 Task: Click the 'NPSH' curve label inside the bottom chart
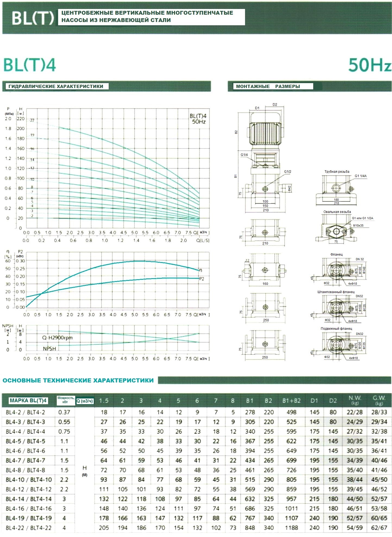pyautogui.click(x=49, y=348)
